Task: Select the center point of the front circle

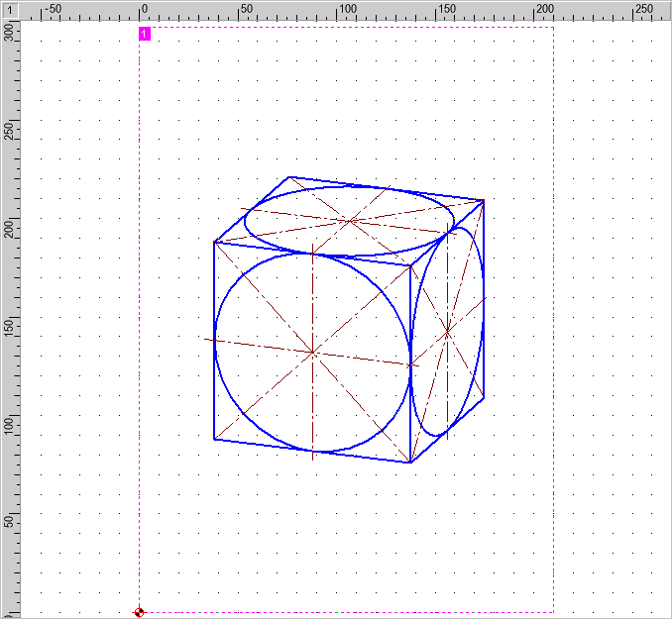Action: click(313, 352)
